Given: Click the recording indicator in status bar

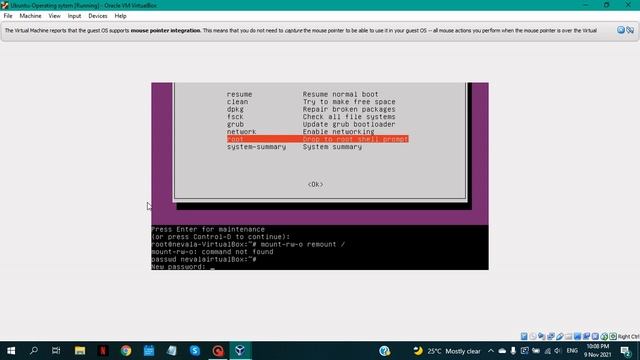Looking at the screenshot, I should pyautogui.click(x=587, y=336).
